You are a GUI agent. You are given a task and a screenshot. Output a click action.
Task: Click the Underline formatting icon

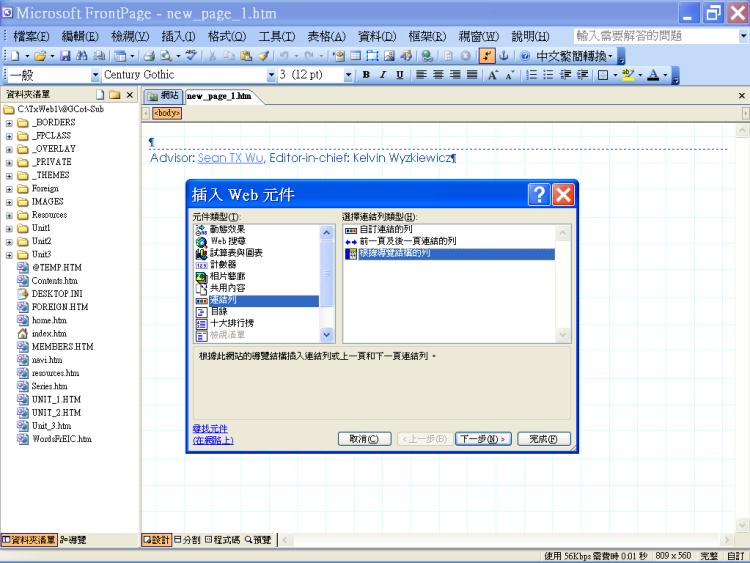click(397, 75)
